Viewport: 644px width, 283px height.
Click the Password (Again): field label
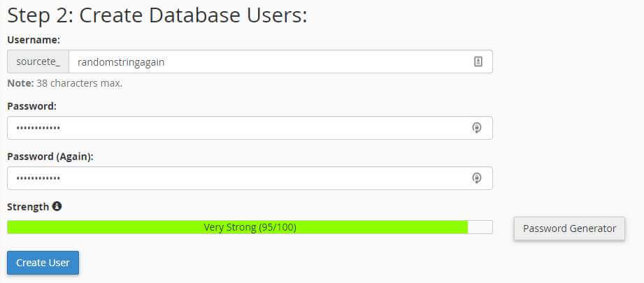coord(50,157)
